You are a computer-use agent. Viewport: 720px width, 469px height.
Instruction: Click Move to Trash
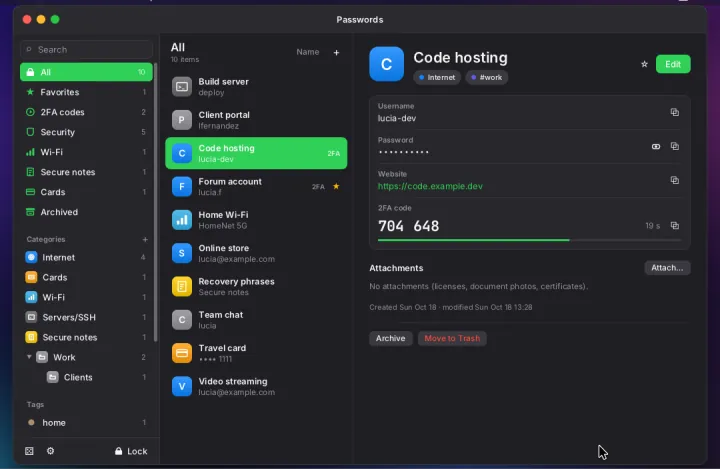tap(452, 338)
